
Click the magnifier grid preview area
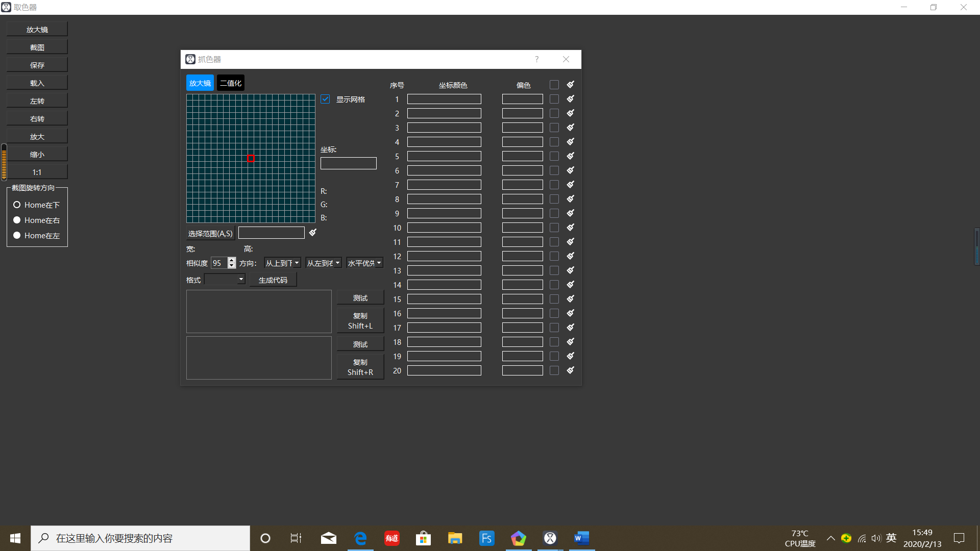point(251,158)
